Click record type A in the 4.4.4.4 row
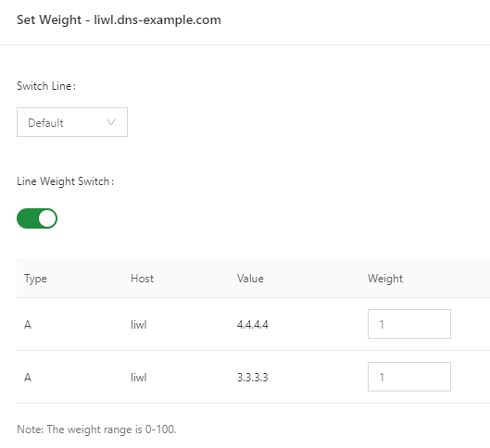The width and height of the screenshot is (490, 448). point(28,325)
